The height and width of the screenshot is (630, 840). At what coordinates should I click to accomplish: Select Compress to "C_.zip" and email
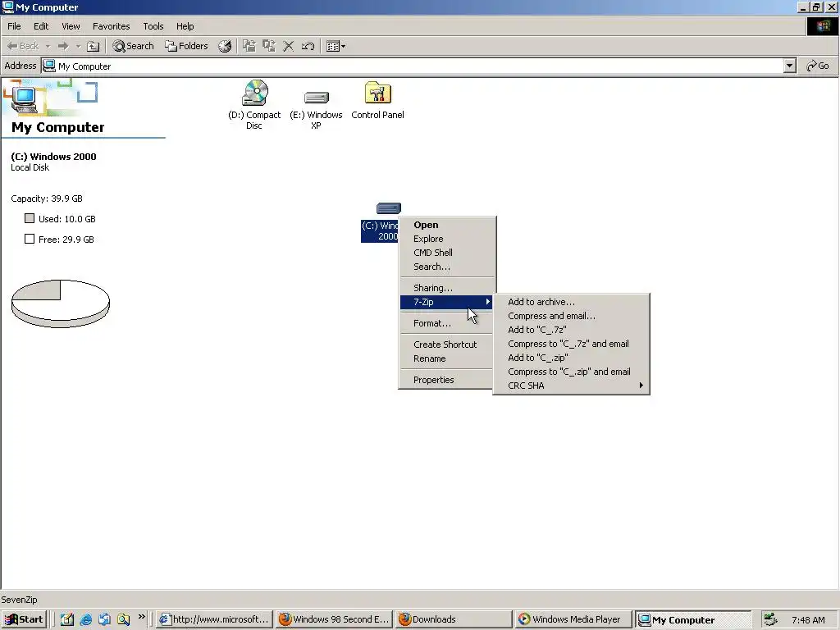coord(571,372)
